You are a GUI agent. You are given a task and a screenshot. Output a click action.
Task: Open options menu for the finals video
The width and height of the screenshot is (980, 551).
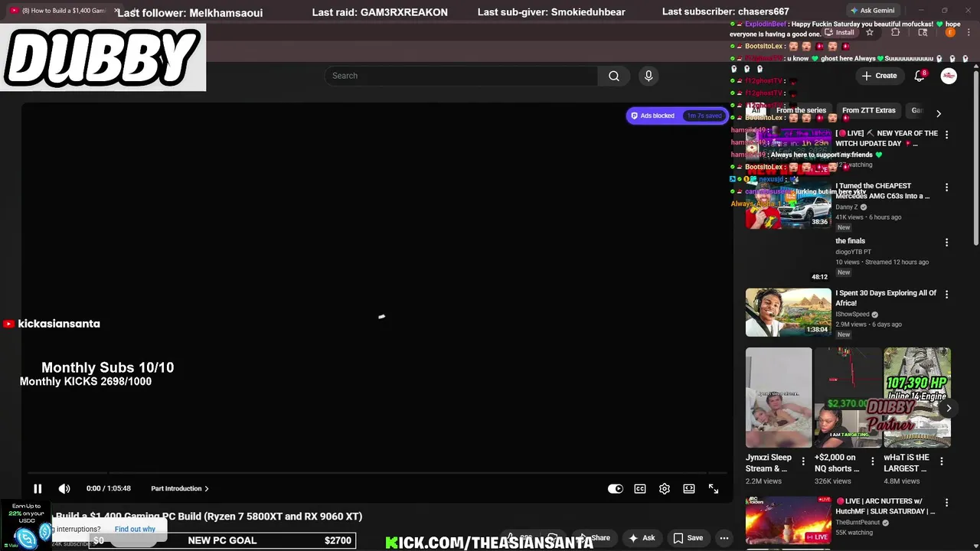[946, 243]
